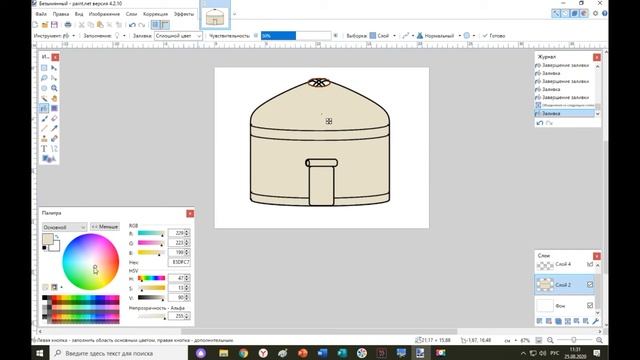Open the Основной color selector dropdown
Image resolution: width=640 pixels, height=360 pixels.
tap(64, 227)
